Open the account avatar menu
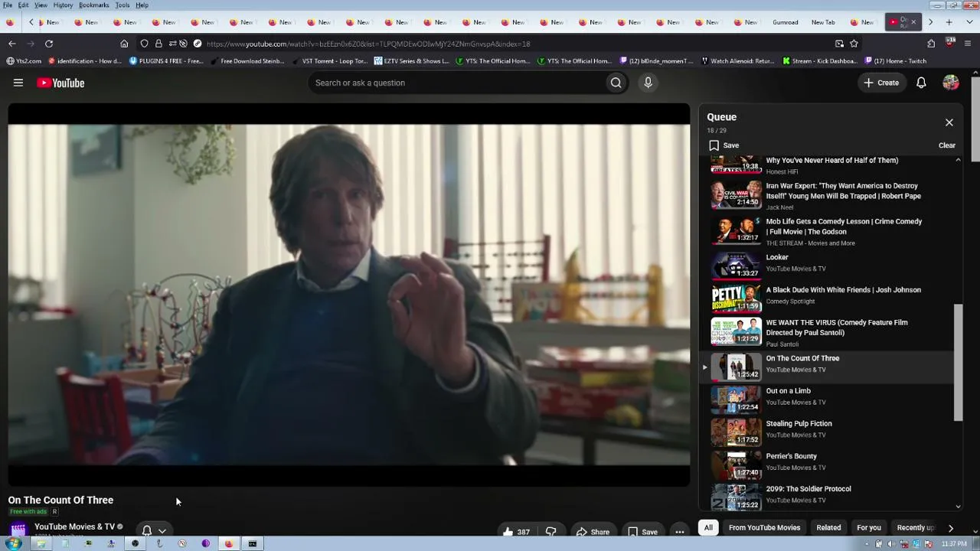This screenshot has height=551, width=980. (951, 83)
